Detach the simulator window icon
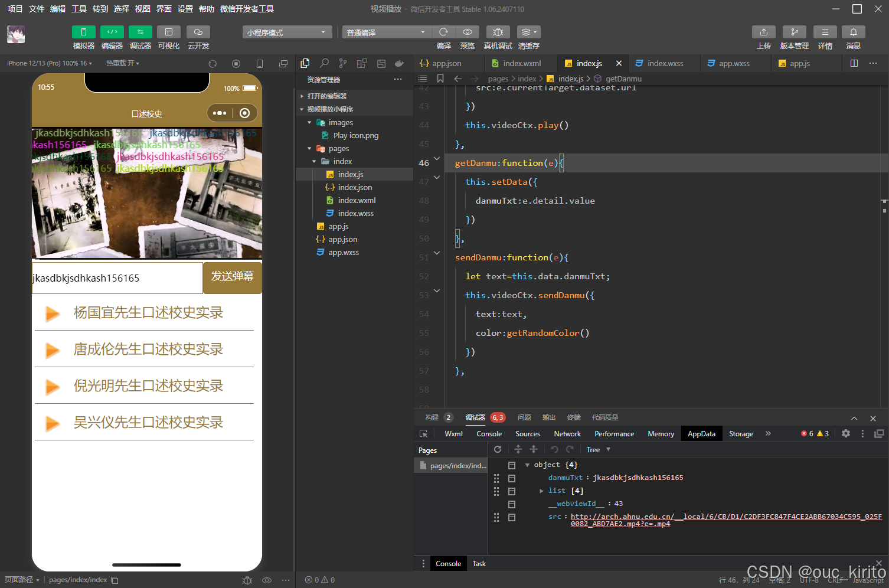This screenshot has height=588, width=889. [283, 64]
